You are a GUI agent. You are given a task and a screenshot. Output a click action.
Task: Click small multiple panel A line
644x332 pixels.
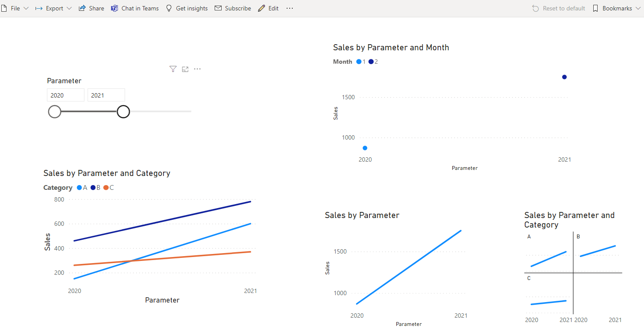click(x=548, y=259)
